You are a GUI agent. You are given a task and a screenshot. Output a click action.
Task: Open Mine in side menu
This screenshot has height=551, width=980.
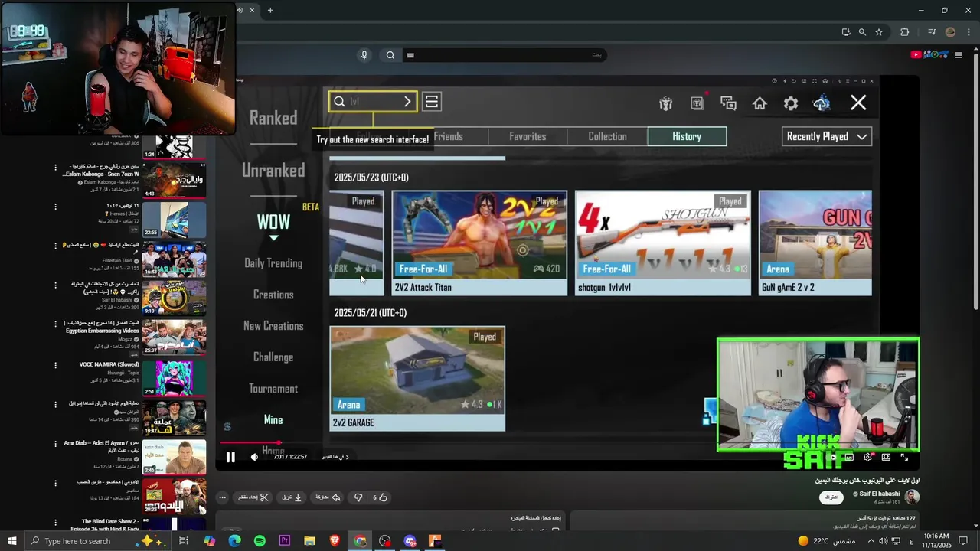click(x=273, y=420)
